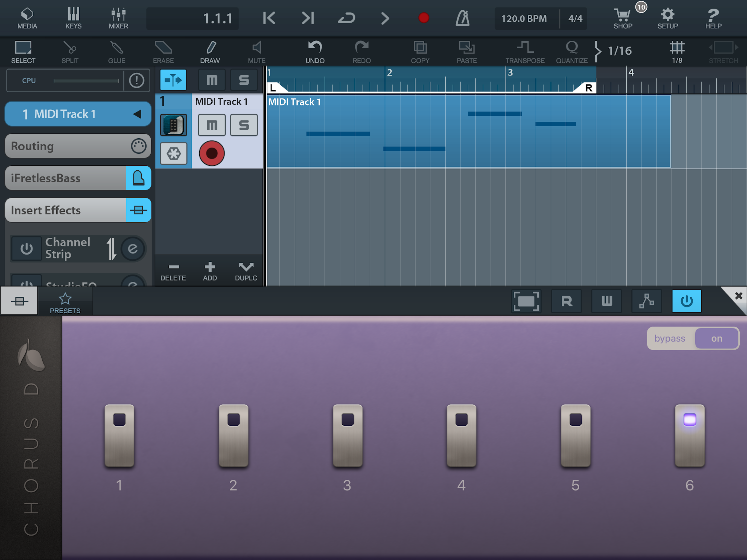Image resolution: width=747 pixels, height=560 pixels.
Task: Open the SETUP settings
Action: click(668, 18)
